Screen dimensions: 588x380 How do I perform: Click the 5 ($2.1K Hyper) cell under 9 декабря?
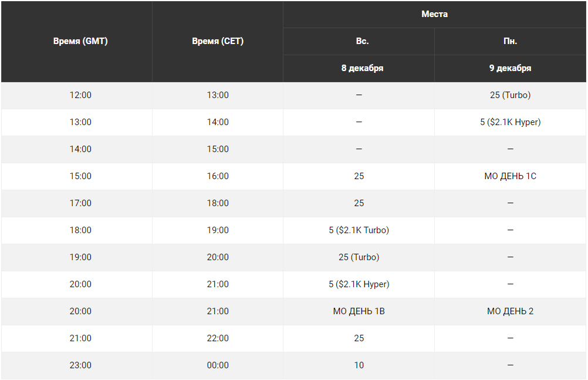[510, 122]
